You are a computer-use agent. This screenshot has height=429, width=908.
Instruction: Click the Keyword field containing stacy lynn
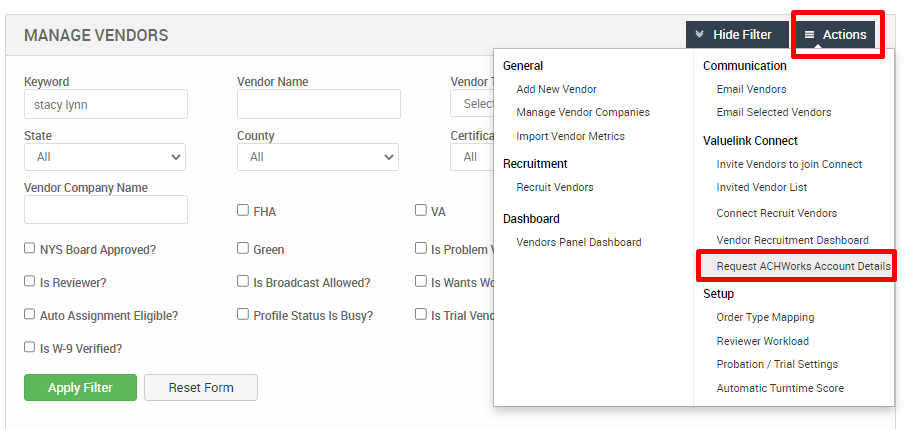click(x=105, y=104)
